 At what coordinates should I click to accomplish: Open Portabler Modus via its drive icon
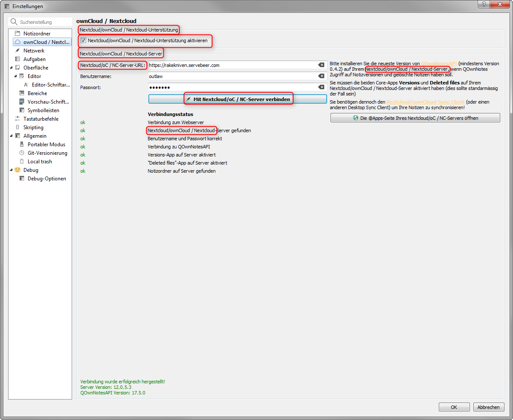pos(22,144)
